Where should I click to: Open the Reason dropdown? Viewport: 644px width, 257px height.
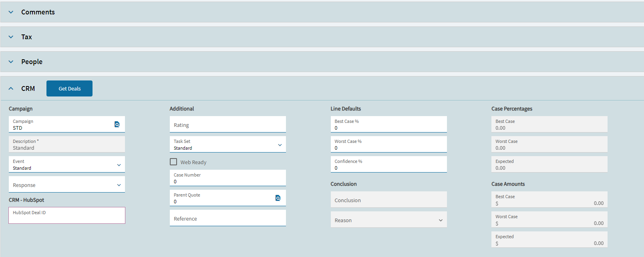click(x=389, y=220)
